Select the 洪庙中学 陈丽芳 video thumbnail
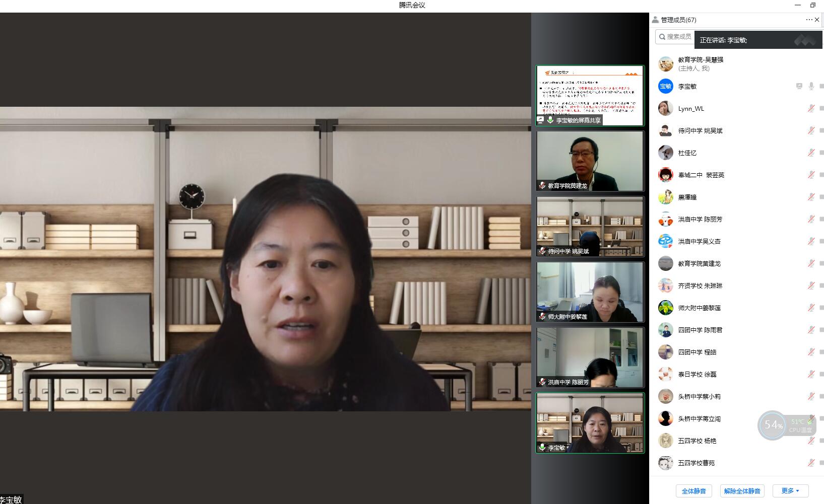The width and height of the screenshot is (824, 504). (x=590, y=357)
